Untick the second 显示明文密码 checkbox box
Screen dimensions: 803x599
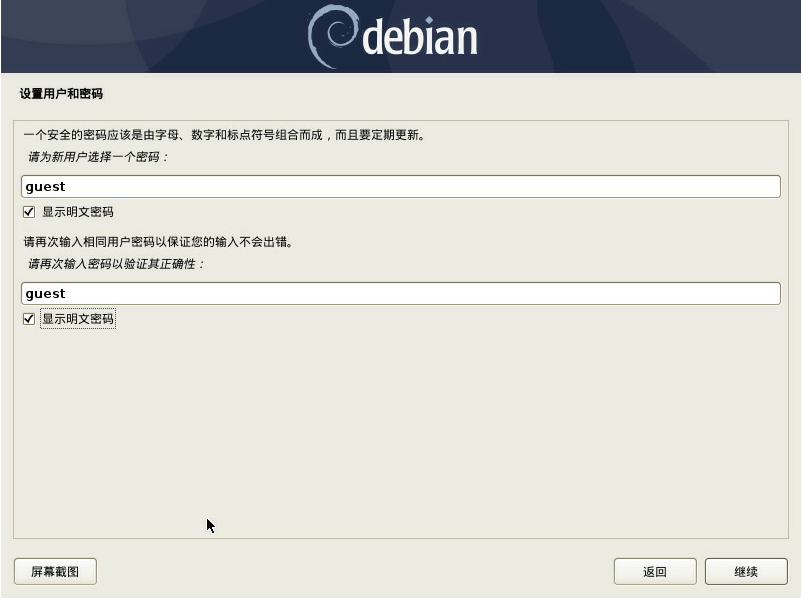point(29,319)
